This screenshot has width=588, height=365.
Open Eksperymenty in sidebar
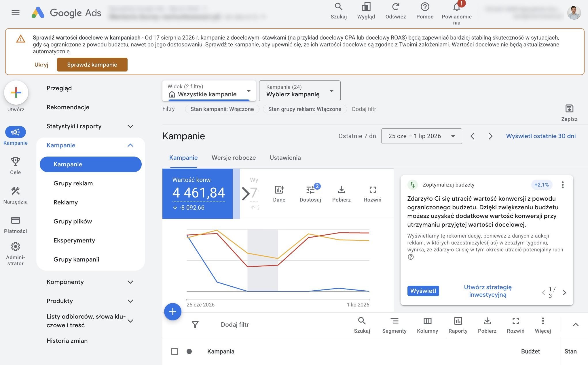tap(74, 240)
